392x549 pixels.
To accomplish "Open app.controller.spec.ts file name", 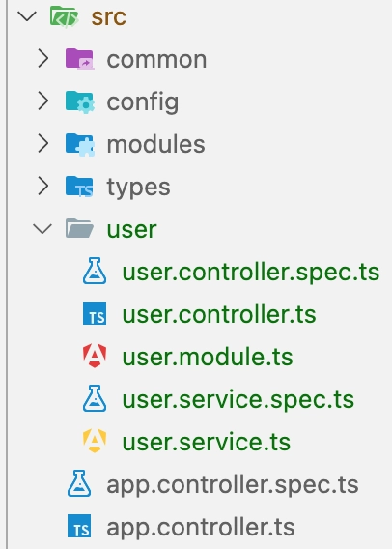I will coord(233,485).
